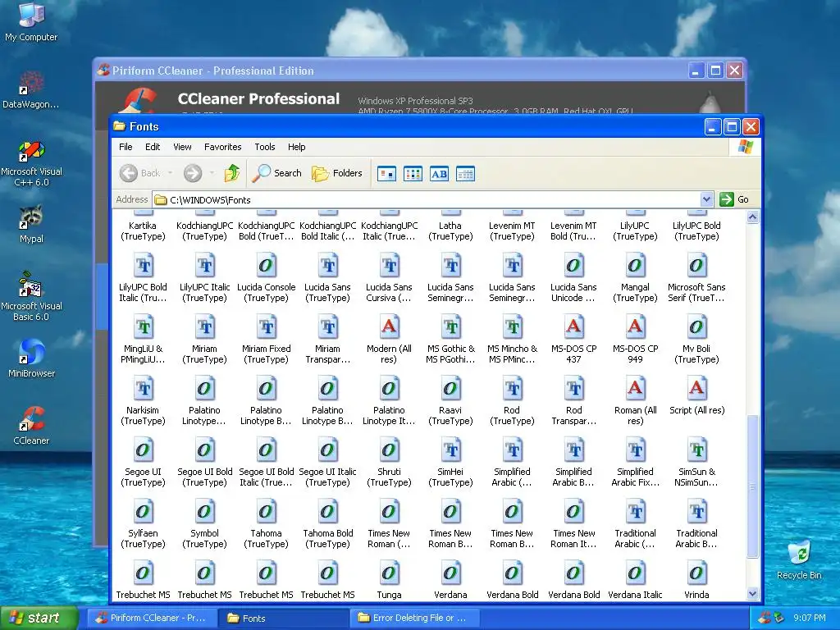Open the address bar dropdown arrow

(x=706, y=199)
